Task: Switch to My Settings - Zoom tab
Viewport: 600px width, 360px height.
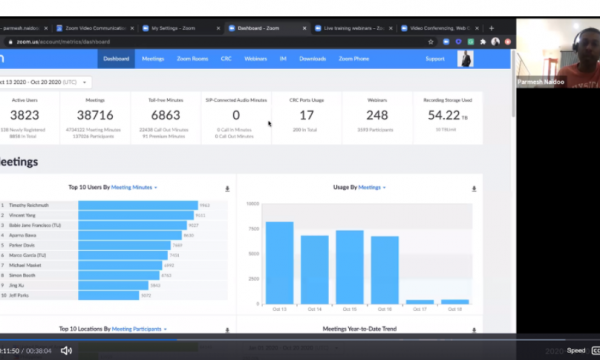Action: click(181, 28)
